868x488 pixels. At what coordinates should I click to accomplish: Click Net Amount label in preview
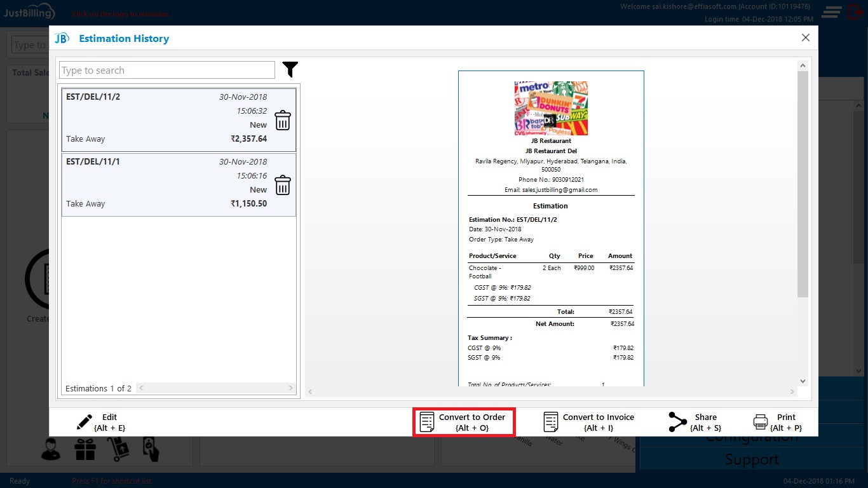click(x=555, y=323)
